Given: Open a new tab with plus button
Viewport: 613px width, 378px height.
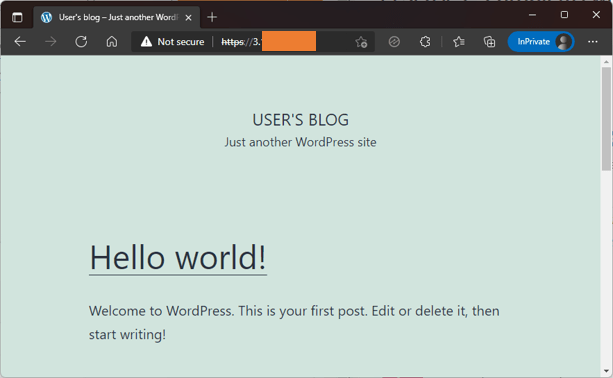Looking at the screenshot, I should [x=212, y=17].
